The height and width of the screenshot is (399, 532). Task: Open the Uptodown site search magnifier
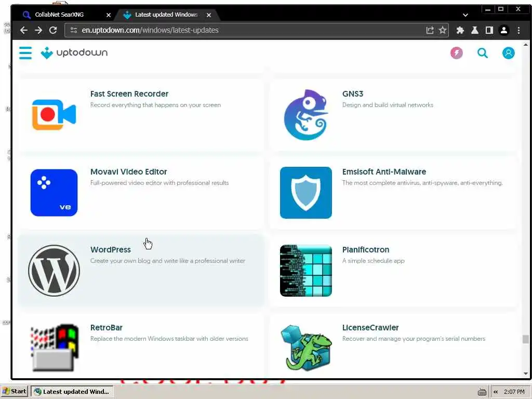pos(483,53)
